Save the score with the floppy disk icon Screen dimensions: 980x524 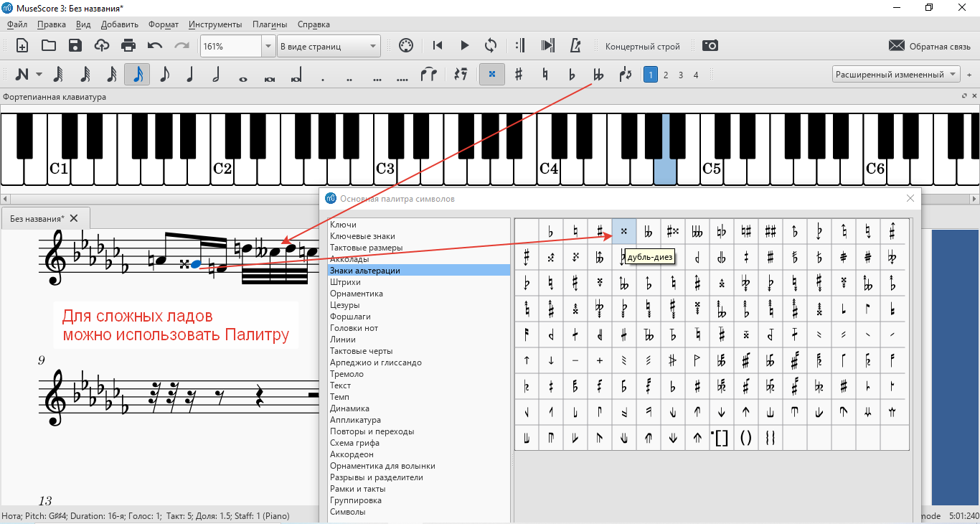[75, 46]
